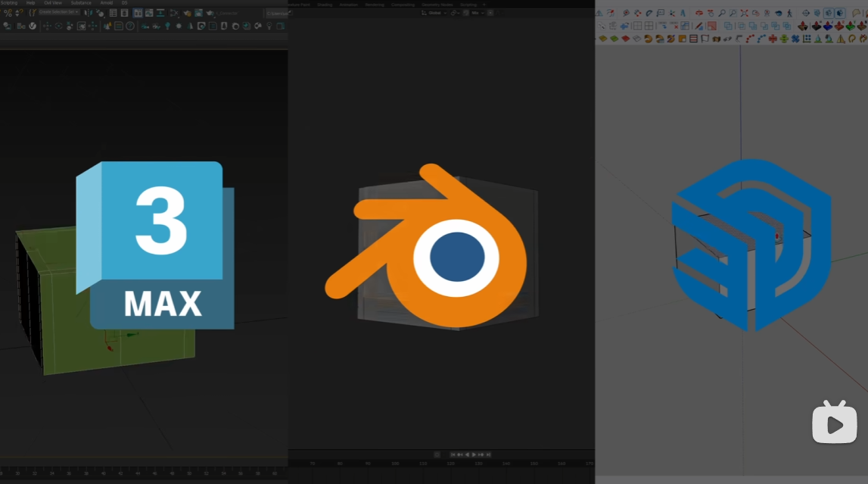Screen dimensions: 868x484
Task: Open the pivot point dropdown in Blender
Action: tap(455, 13)
